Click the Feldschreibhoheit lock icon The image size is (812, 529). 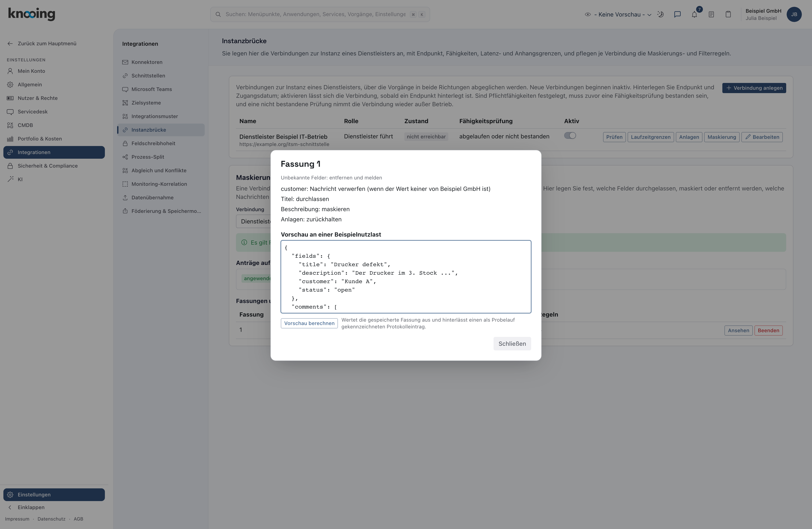125,143
